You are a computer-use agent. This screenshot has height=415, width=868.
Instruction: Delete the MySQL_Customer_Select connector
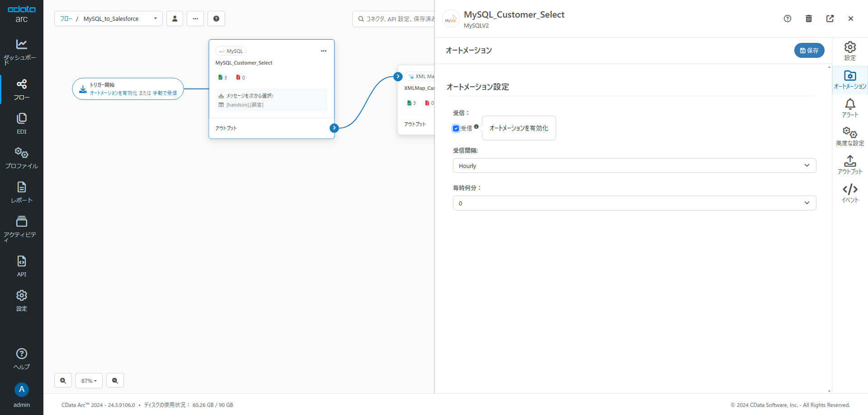point(809,19)
